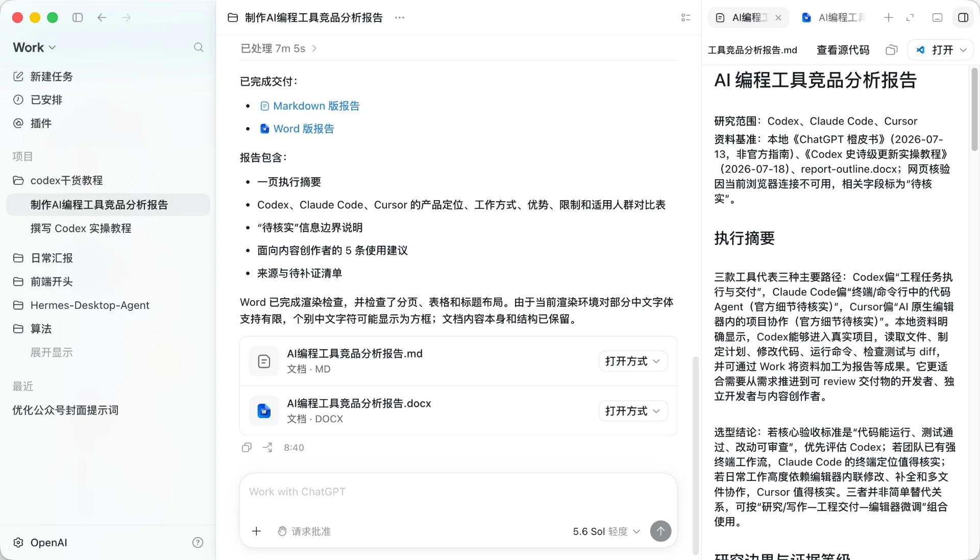Toggle 请求批准 approval mode
980x560 pixels.
pos(304,531)
